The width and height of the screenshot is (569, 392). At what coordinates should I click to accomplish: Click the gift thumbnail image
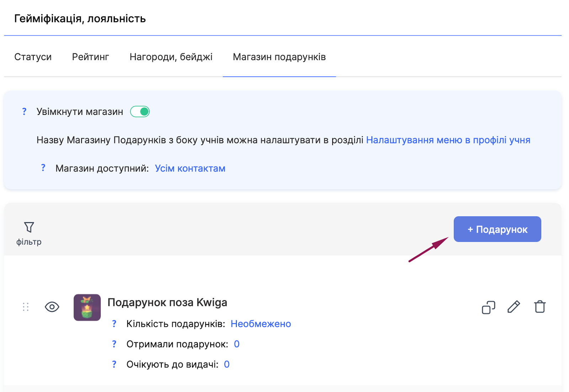[87, 307]
